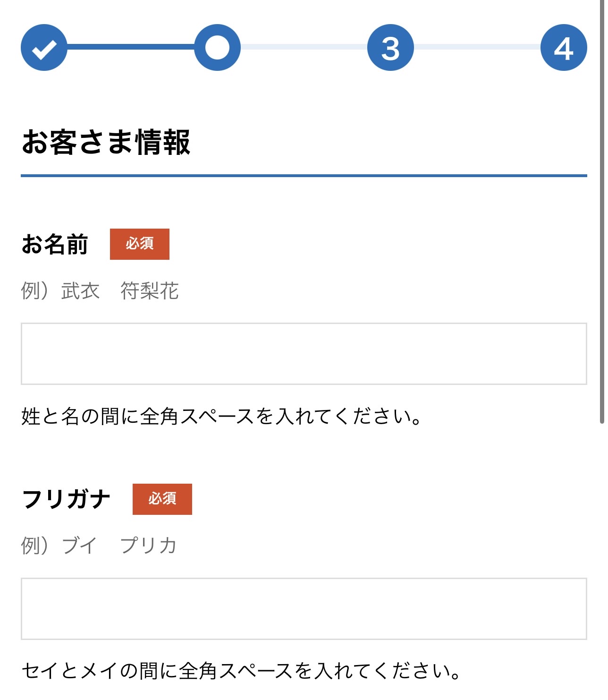608x700 pixels.
Task: Click the お名前 field label
Action: [x=55, y=245]
